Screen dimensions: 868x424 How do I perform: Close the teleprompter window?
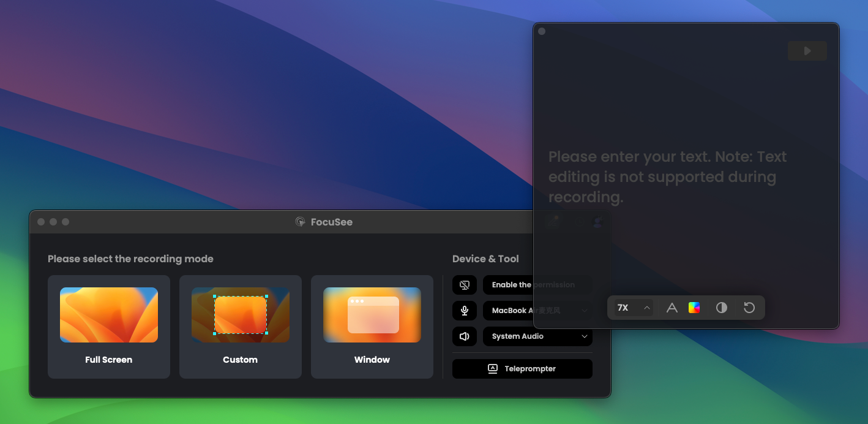[x=542, y=31]
